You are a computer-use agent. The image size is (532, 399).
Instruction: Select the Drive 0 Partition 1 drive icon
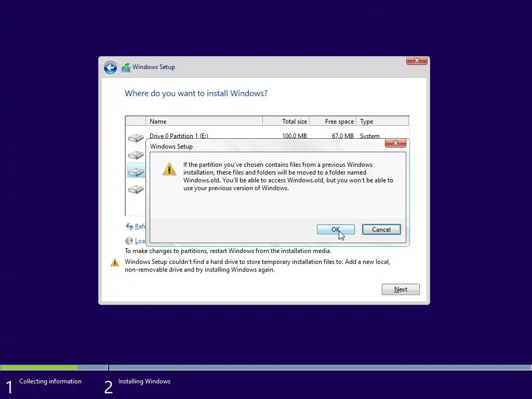(x=136, y=137)
